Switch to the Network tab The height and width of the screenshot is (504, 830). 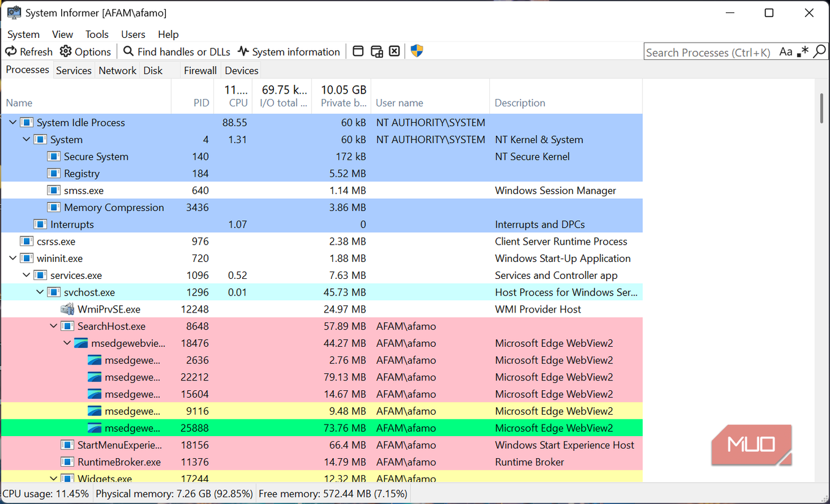coord(117,70)
